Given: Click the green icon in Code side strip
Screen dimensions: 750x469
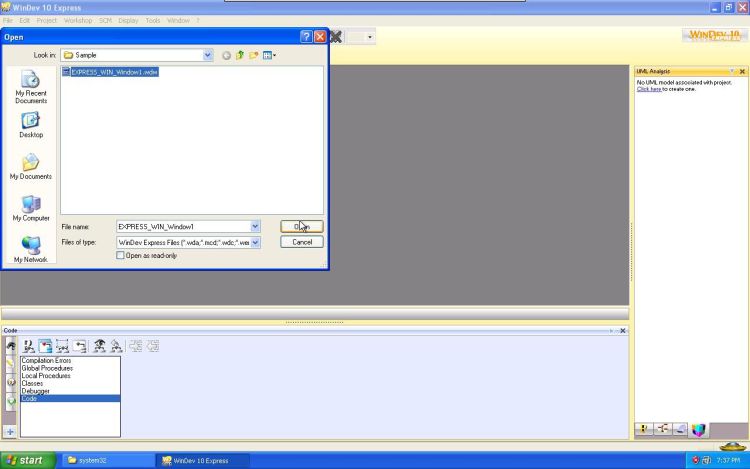Looking at the screenshot, I should pos(11,402).
